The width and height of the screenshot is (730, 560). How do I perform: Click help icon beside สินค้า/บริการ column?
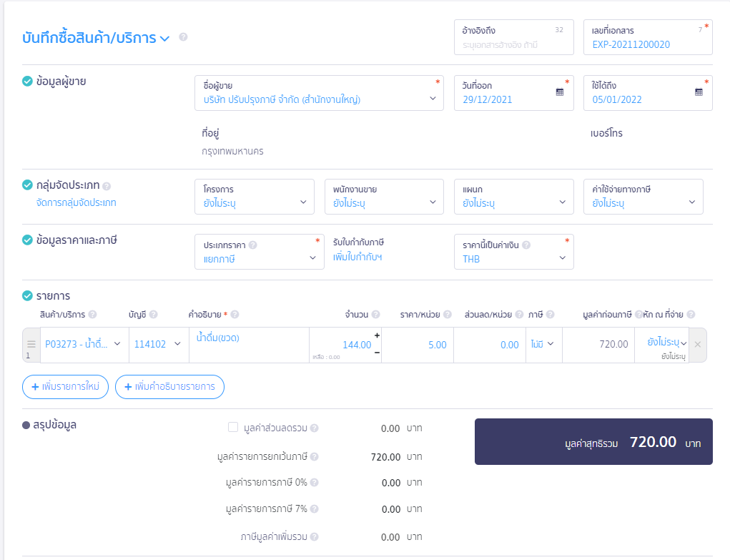pos(93,315)
